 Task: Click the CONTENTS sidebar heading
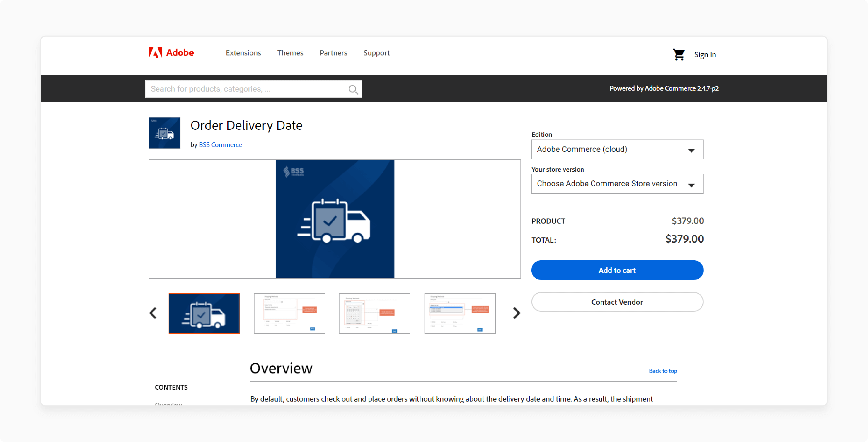(x=171, y=388)
